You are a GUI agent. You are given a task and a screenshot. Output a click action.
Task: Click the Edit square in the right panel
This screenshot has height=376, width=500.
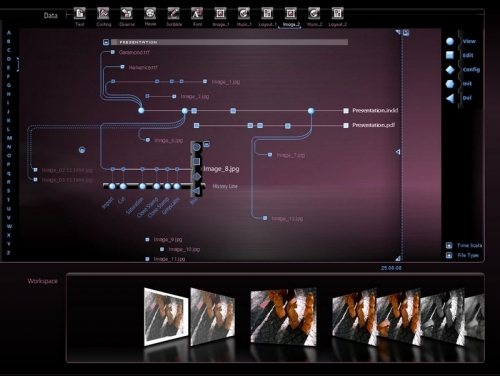pyautogui.click(x=450, y=55)
